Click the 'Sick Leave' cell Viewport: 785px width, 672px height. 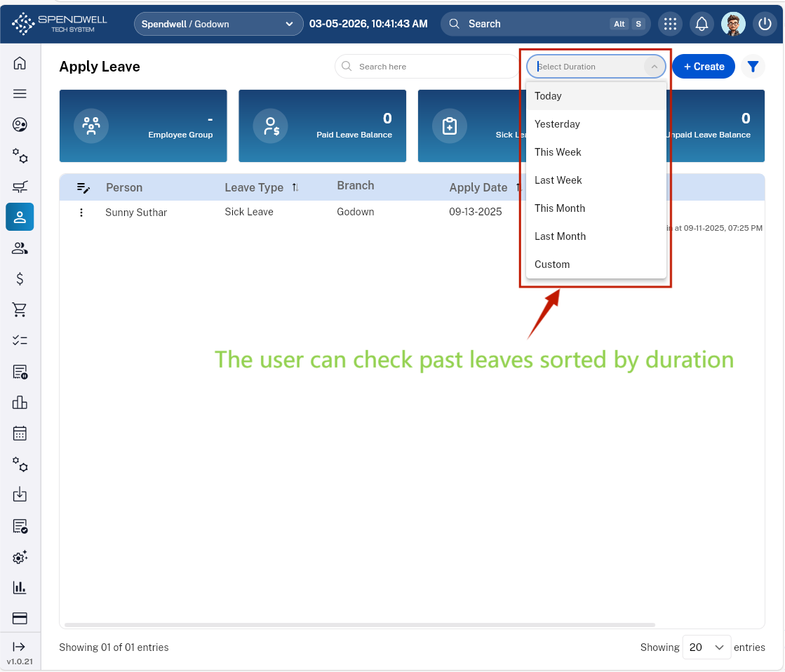[249, 212]
